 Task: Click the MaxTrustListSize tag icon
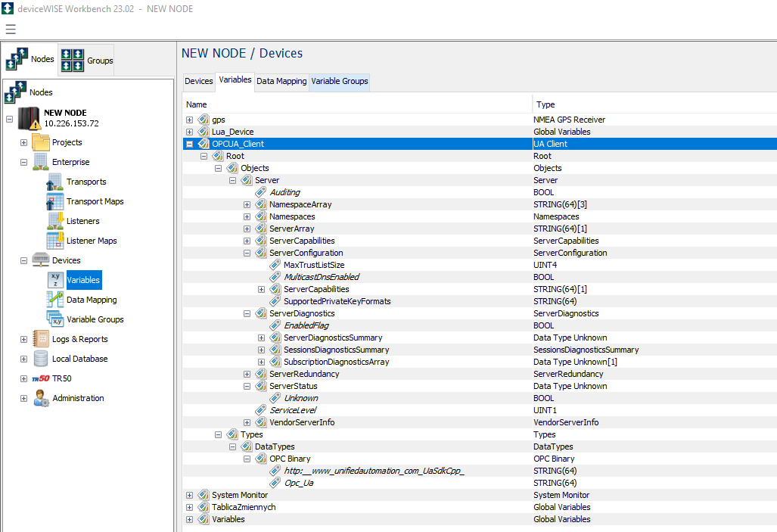point(275,265)
